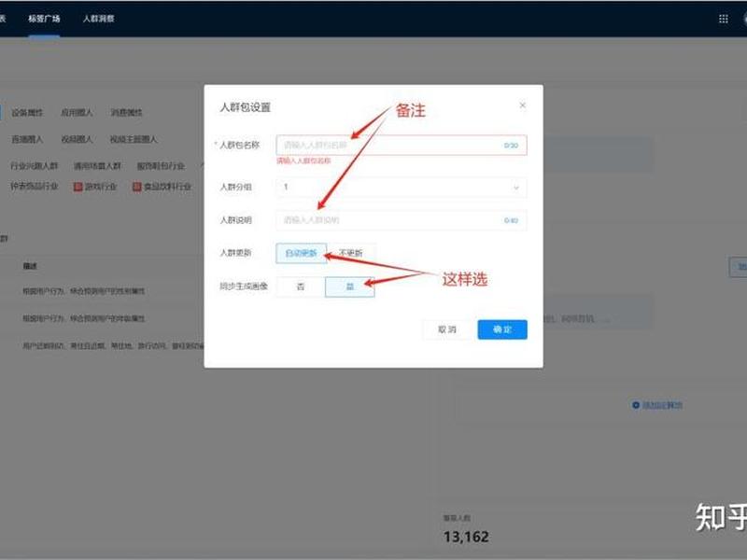747x560 pixels.
Task: Click the red validation message under name field
Action: [x=303, y=161]
